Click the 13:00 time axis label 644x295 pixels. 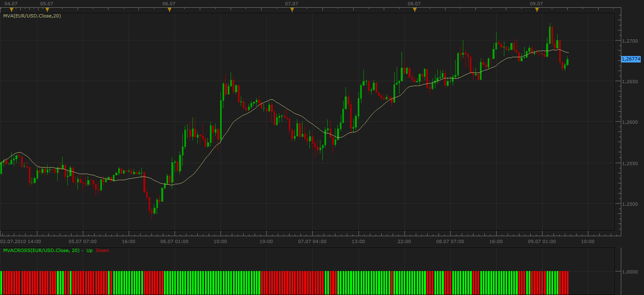(x=358, y=241)
